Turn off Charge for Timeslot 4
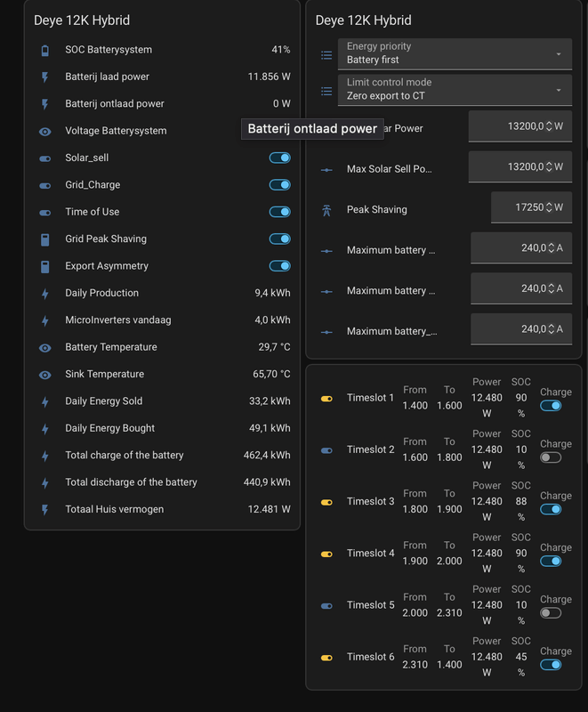Viewport: 588px width, 712px height. click(551, 561)
